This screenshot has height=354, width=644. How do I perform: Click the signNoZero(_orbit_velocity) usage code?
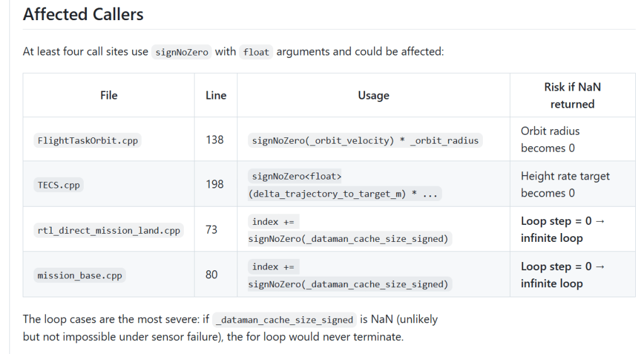366,140
